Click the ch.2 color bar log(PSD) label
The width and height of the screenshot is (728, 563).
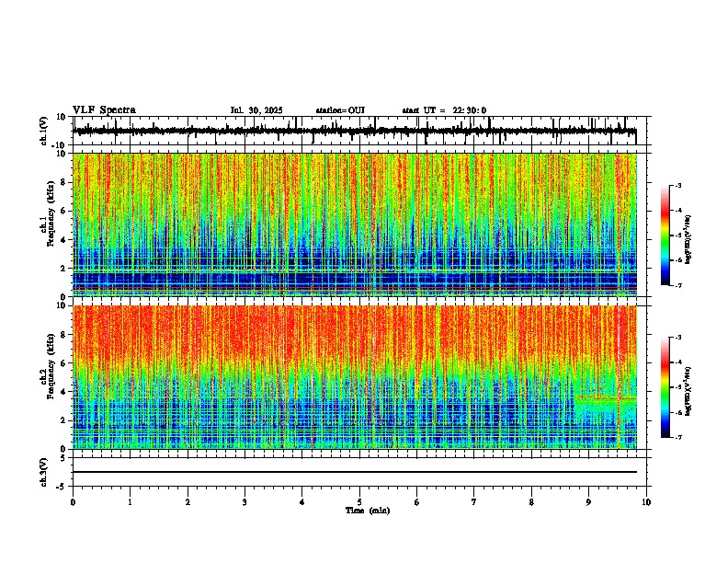pos(688,391)
